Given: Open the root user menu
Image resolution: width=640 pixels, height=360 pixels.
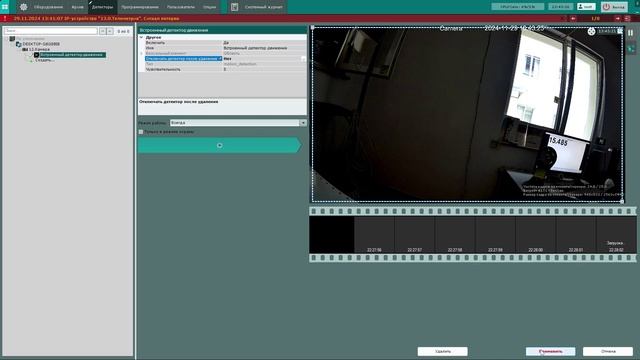Looking at the screenshot, I should coord(586,7).
